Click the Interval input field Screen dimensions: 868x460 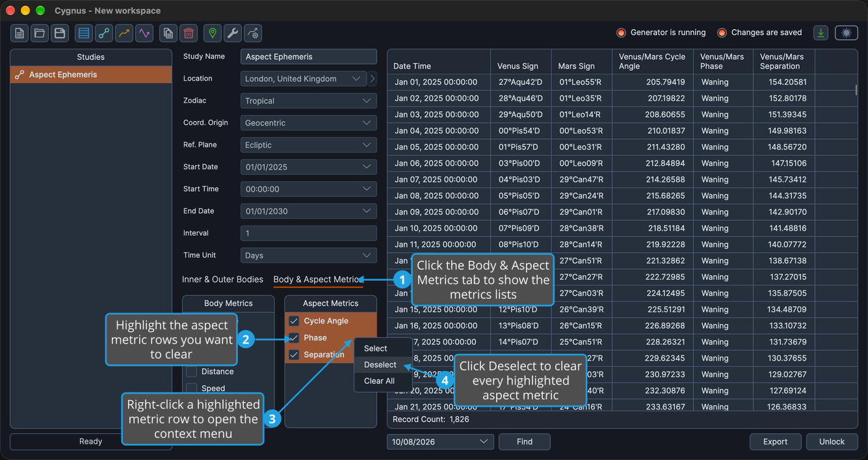pos(309,233)
